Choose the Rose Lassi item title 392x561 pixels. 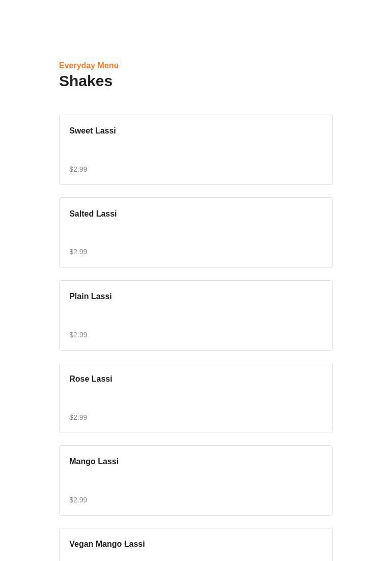coord(91,379)
